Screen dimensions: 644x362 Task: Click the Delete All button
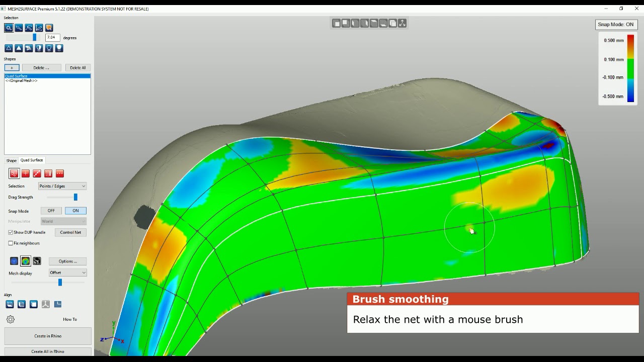[x=77, y=67]
